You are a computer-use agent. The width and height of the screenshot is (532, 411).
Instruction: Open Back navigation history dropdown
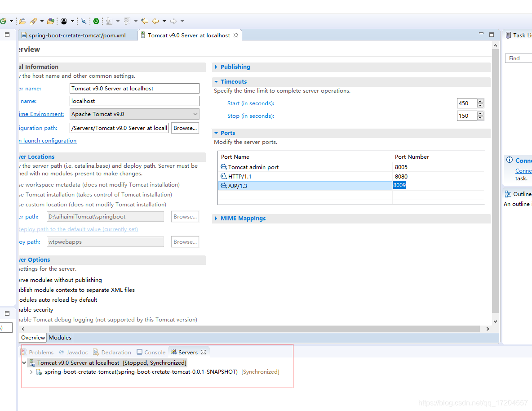pyautogui.click(x=164, y=21)
